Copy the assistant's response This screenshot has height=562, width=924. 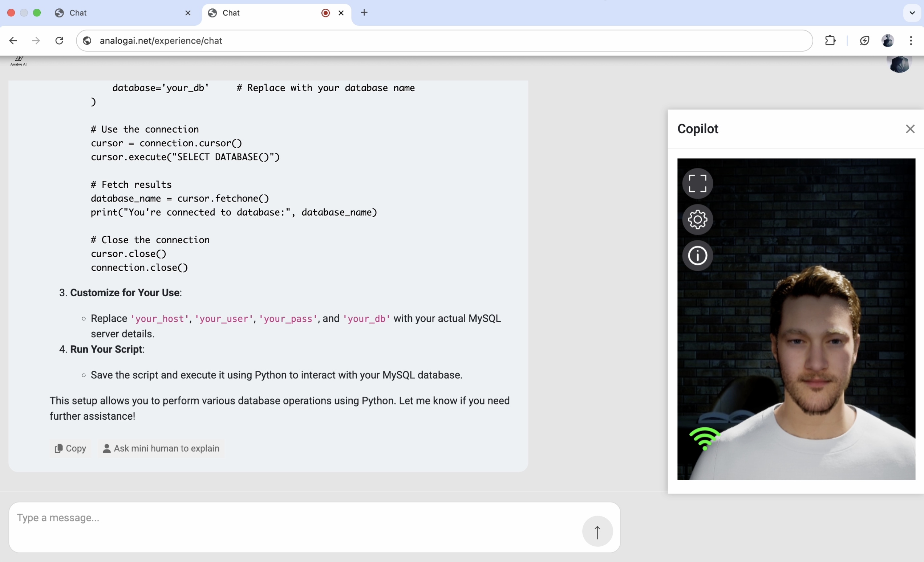click(x=70, y=448)
